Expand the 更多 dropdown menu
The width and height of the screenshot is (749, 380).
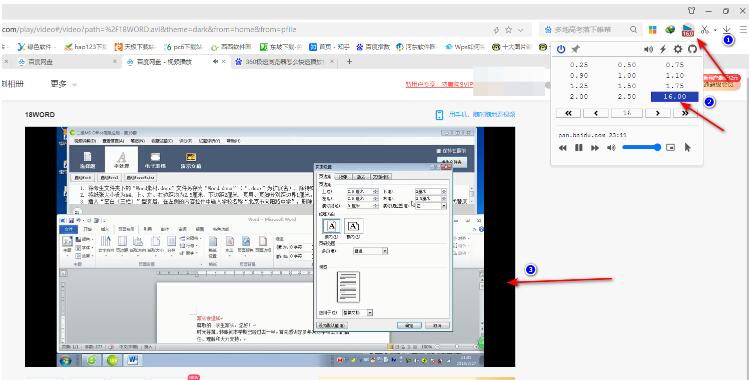click(63, 84)
